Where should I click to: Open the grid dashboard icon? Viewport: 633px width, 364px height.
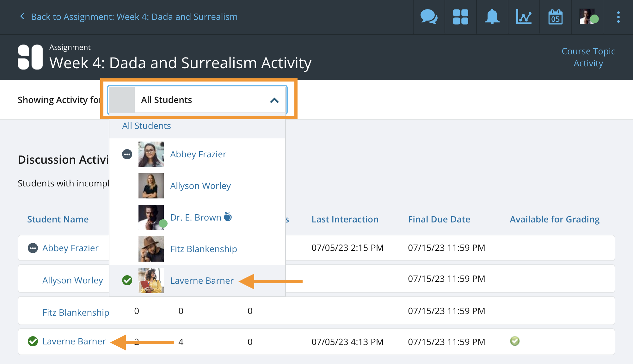460,17
